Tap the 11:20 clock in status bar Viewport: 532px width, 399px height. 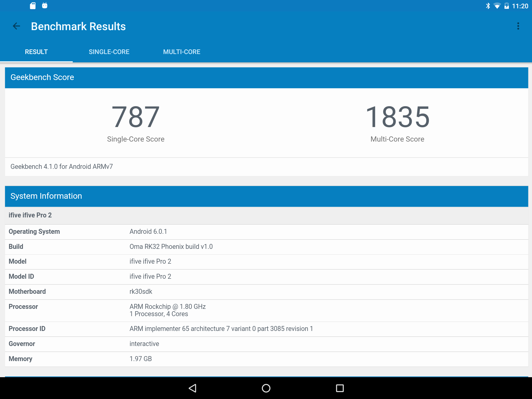(x=520, y=6)
